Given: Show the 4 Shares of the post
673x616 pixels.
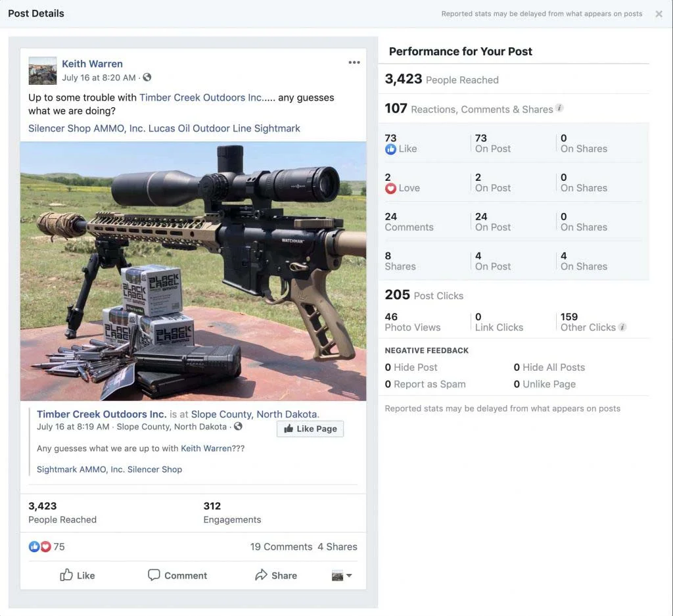Looking at the screenshot, I should [337, 547].
